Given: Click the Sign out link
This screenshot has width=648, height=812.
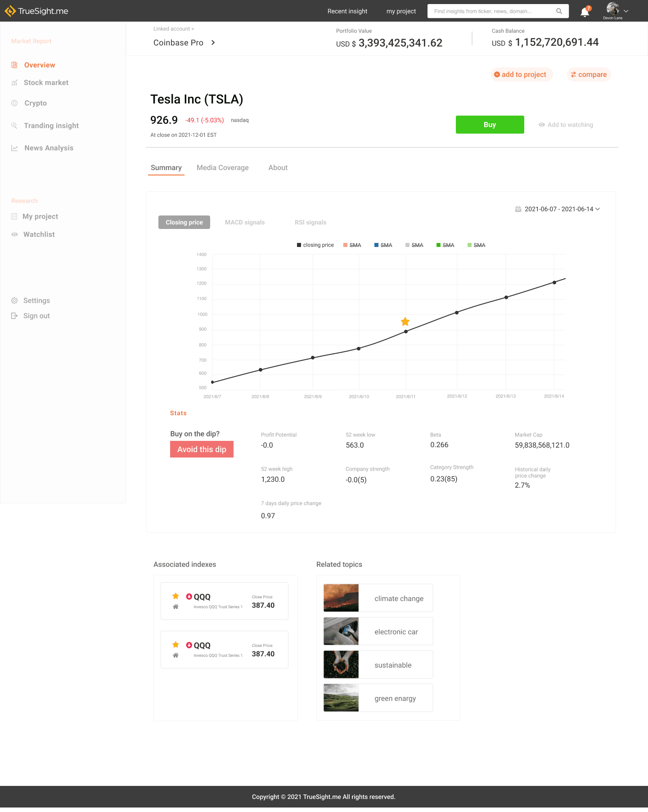Looking at the screenshot, I should (x=36, y=316).
